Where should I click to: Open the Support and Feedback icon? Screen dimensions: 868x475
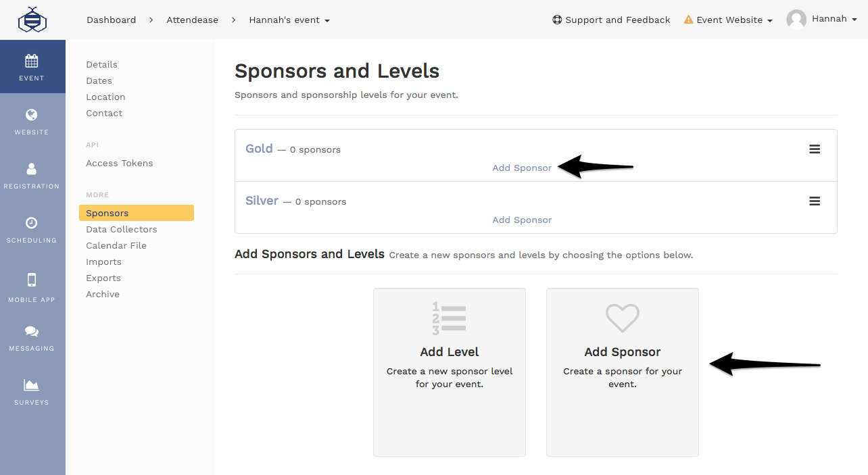[x=556, y=20]
